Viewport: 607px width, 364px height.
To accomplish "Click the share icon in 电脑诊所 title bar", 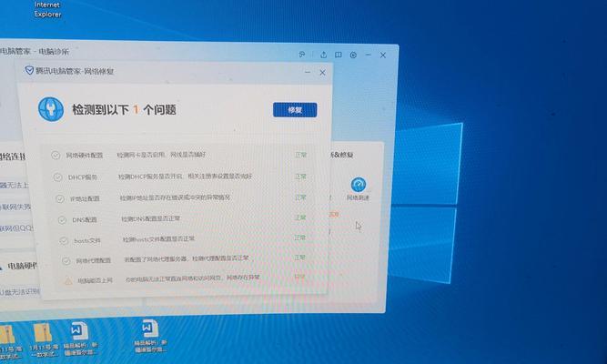I will click(323, 55).
